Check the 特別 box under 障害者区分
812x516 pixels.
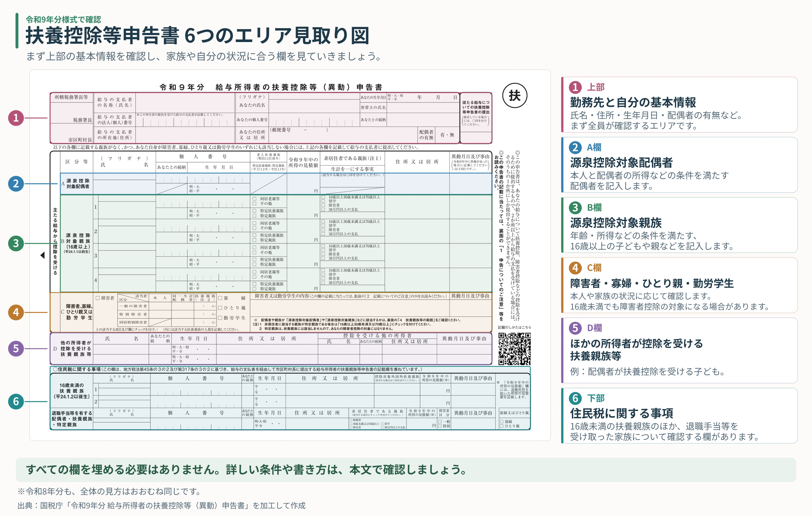(x=440, y=426)
